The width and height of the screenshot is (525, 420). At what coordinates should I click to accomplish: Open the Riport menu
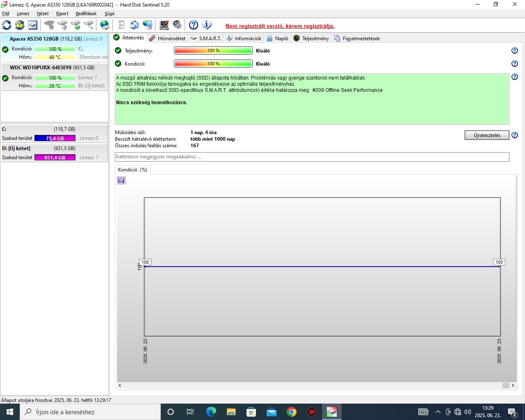coord(62,14)
